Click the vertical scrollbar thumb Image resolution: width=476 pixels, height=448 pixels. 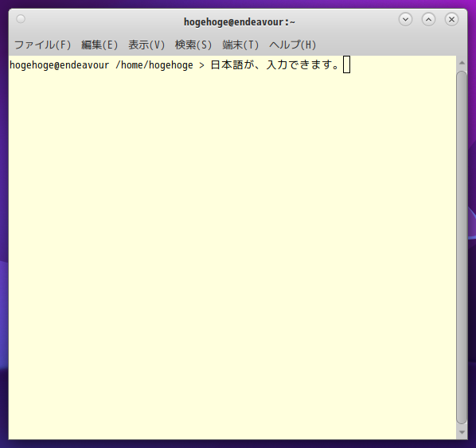coord(462,247)
